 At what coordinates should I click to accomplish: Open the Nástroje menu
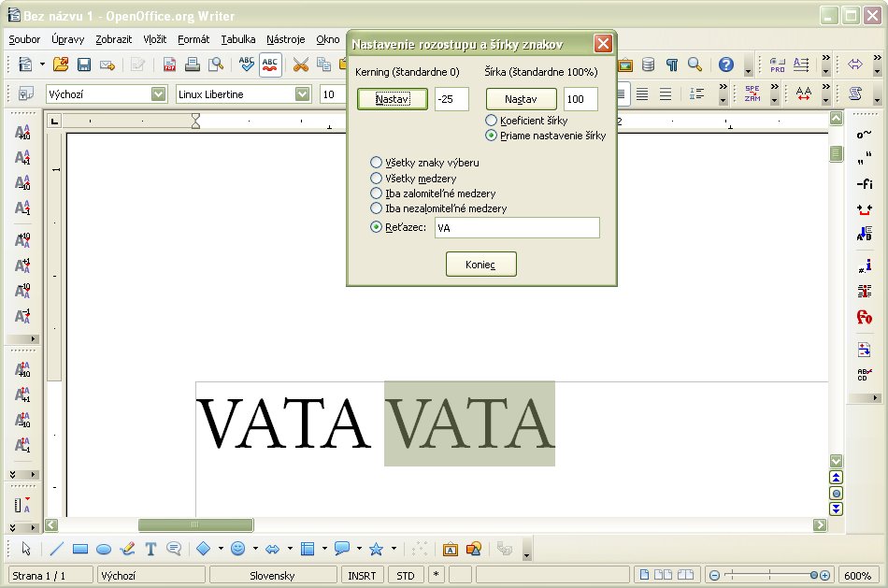point(286,39)
